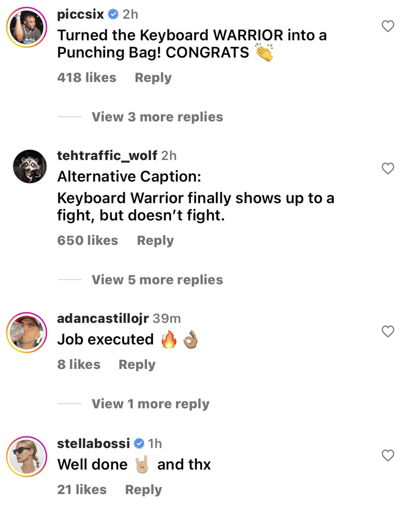Screen dimensions: 420x521
Task: Like adancastillojr's Job executed comment
Action: [387, 331]
